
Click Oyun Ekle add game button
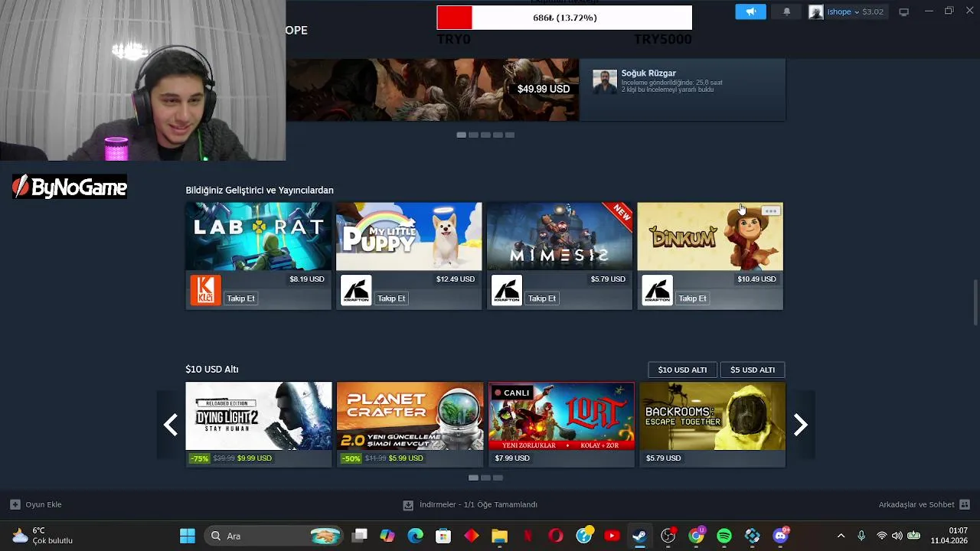(36, 504)
